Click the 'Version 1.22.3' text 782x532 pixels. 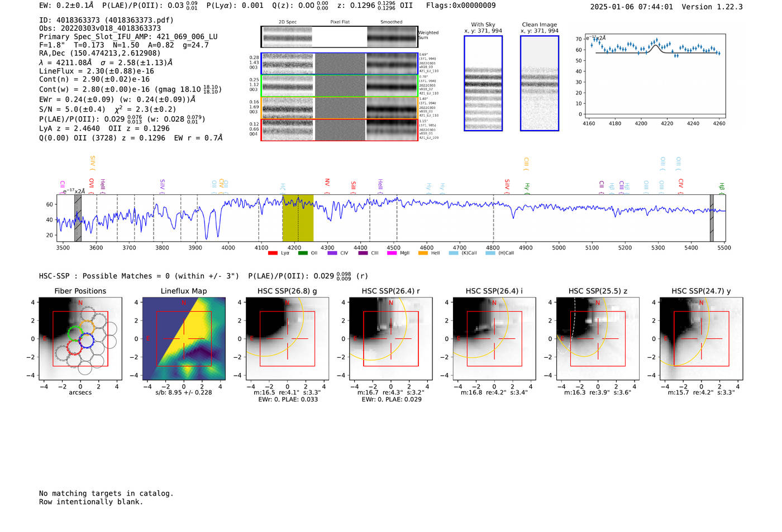pyautogui.click(x=712, y=7)
